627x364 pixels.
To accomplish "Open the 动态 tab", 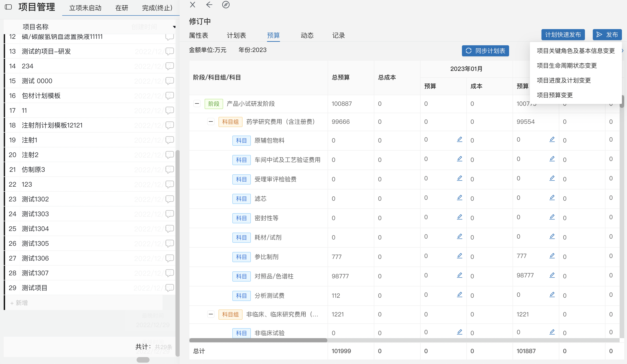I will [x=307, y=35].
